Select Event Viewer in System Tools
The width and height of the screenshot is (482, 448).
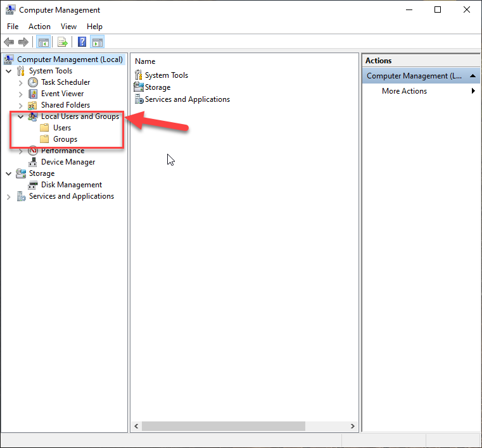click(x=62, y=94)
